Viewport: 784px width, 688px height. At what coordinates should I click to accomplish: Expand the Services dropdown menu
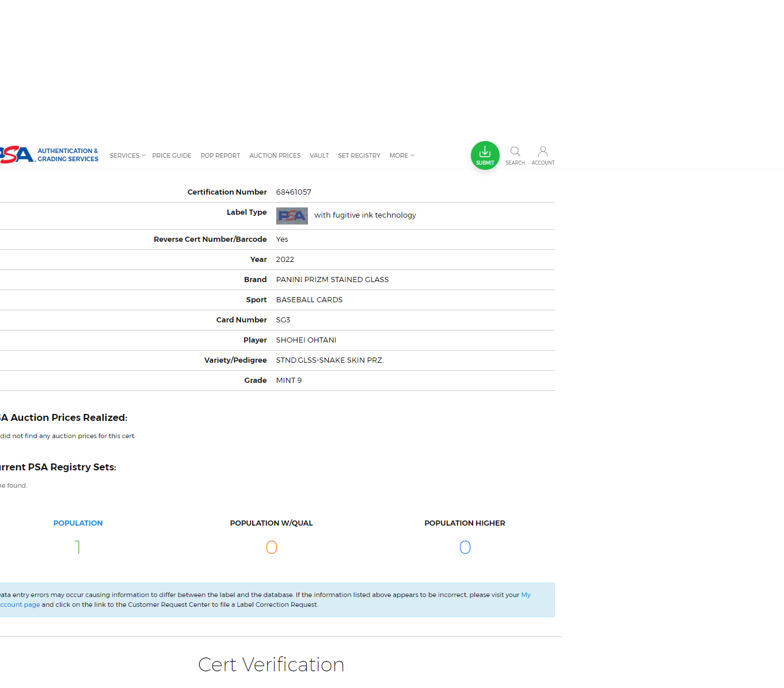coord(127,155)
